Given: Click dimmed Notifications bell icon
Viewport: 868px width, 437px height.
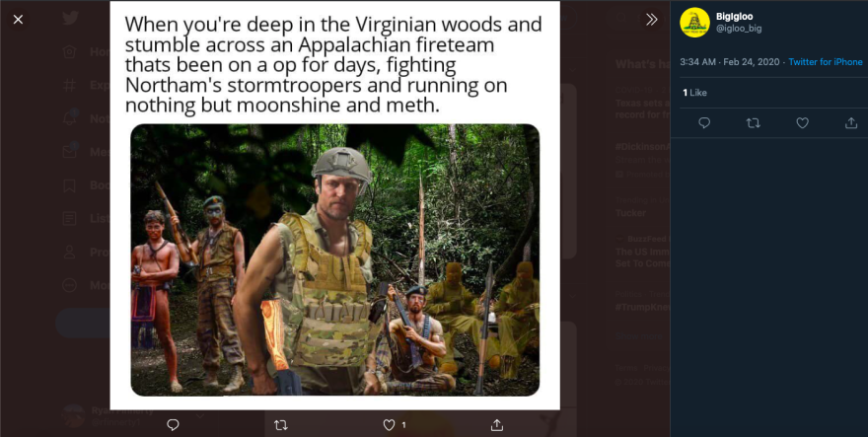Looking at the screenshot, I should [x=69, y=118].
